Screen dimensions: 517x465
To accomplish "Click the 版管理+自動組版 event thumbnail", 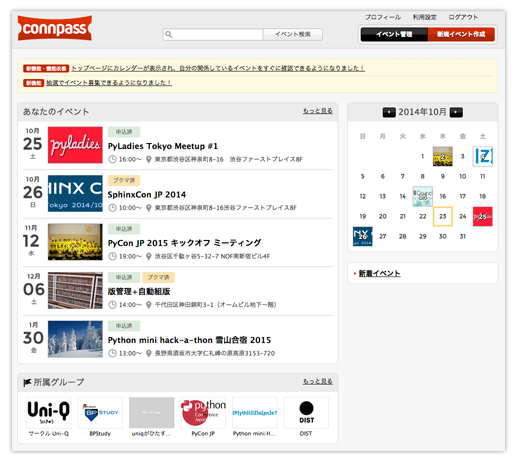I will click(75, 290).
